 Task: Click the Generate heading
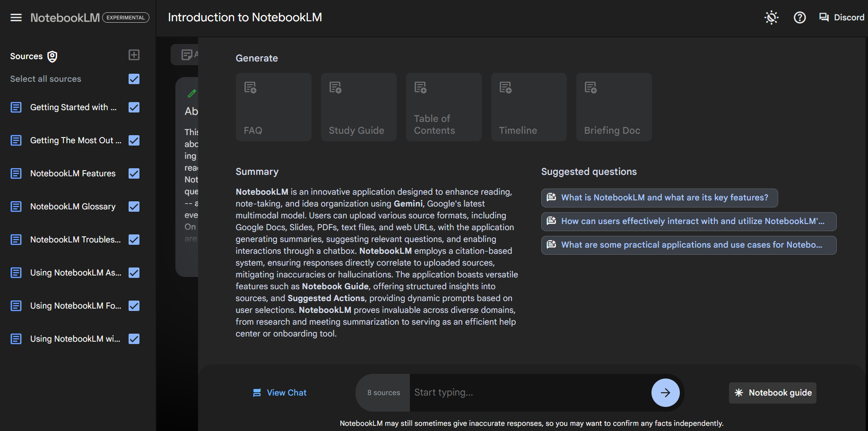(257, 58)
